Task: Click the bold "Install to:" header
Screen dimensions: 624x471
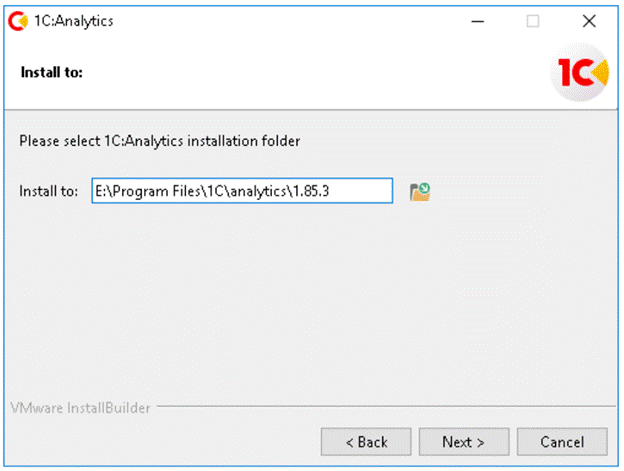Action: coord(51,73)
